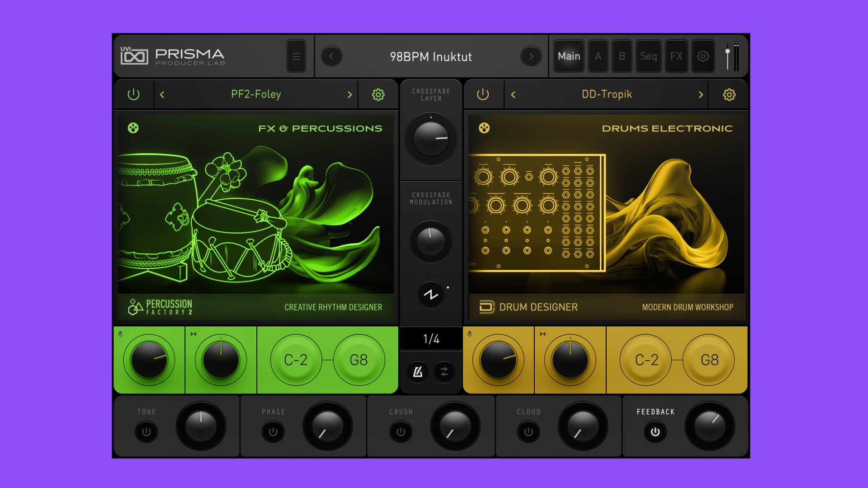The image size is (868, 488).
Task: Click the forward chevron beside DD-Tropik
Action: [x=700, y=94]
